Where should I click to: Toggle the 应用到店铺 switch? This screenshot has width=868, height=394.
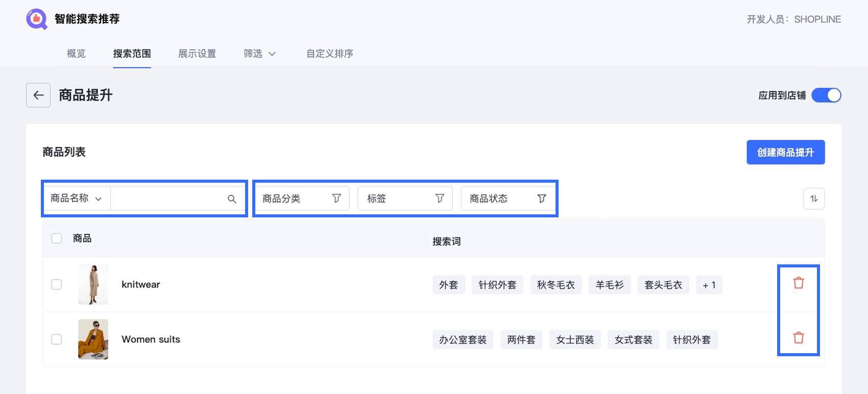pyautogui.click(x=826, y=95)
